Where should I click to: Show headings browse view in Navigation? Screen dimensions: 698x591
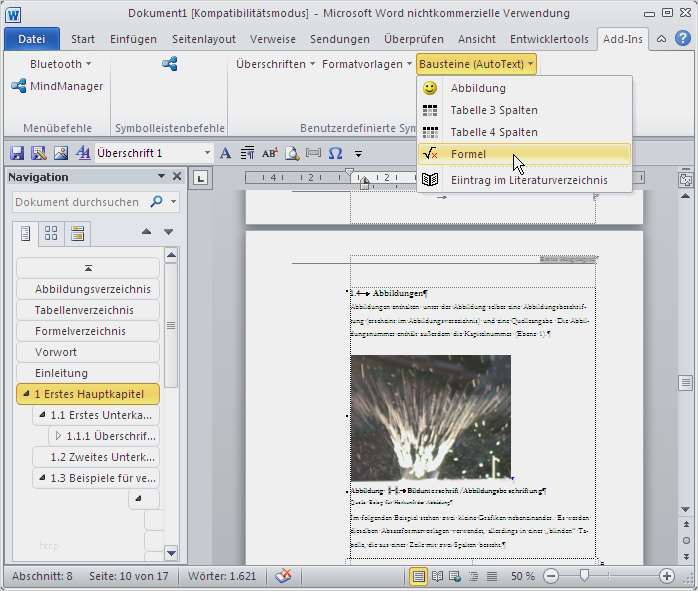[x=25, y=233]
